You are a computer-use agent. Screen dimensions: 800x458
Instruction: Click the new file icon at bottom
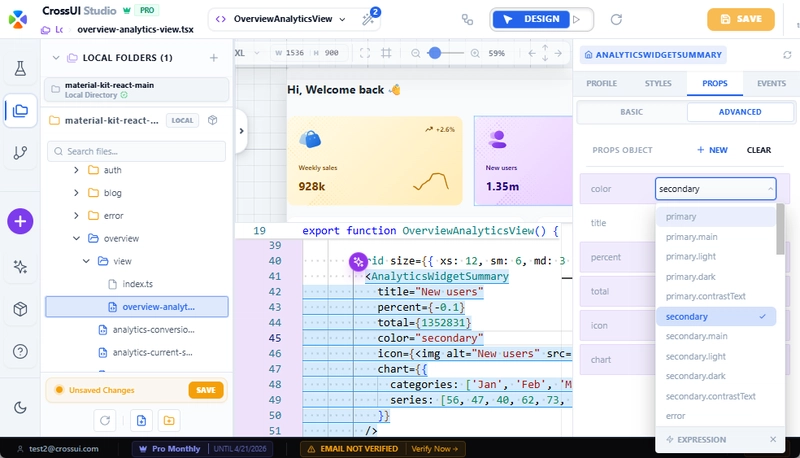[x=141, y=420]
